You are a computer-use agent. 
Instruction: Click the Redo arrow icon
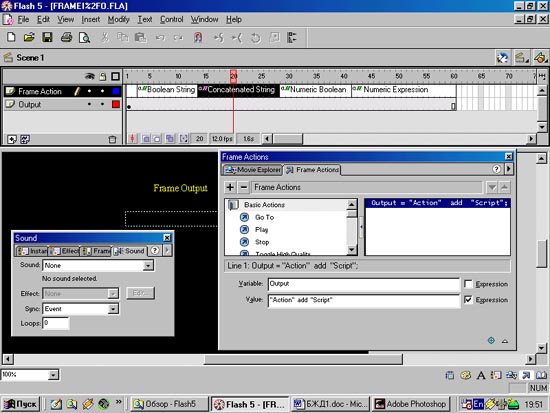178,37
